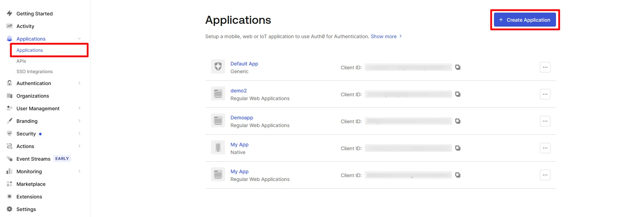Image resolution: width=644 pixels, height=217 pixels.
Task: Open the Extensions page
Action: [x=29, y=196]
